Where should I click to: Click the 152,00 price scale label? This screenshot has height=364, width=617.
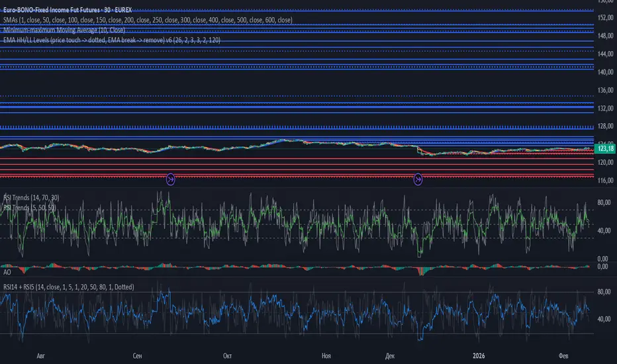606,18
